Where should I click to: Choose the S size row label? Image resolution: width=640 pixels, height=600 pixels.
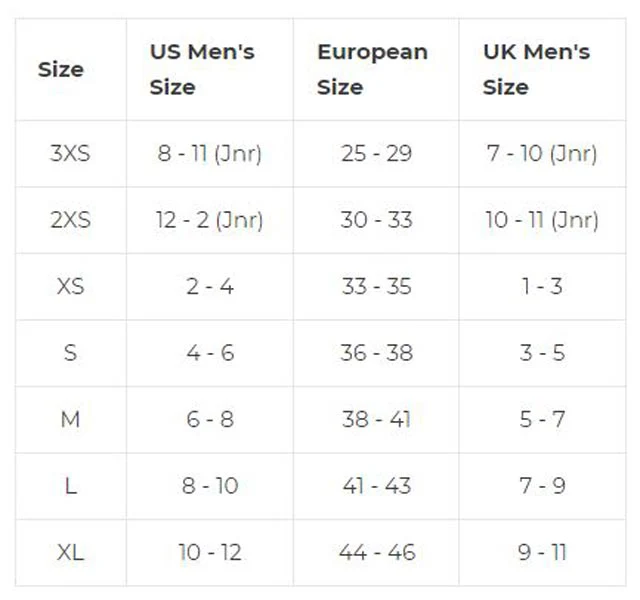(70, 353)
